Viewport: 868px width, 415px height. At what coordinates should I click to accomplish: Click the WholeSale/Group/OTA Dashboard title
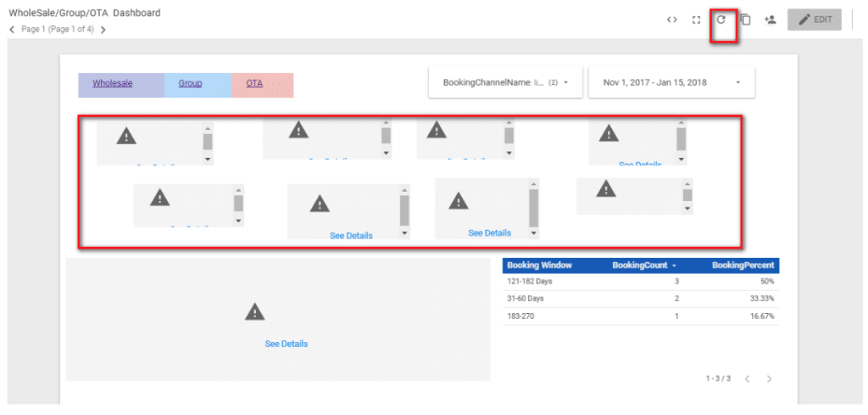pyautogui.click(x=85, y=13)
